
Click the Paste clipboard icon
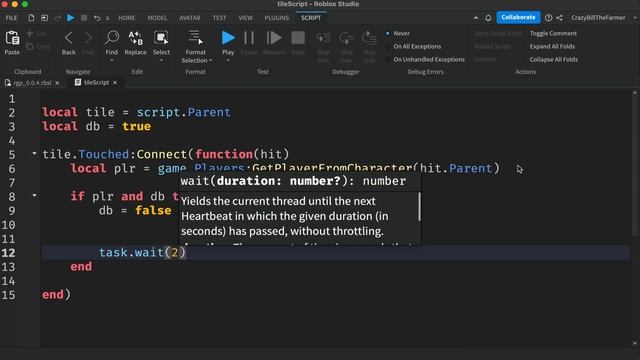pos(12,38)
